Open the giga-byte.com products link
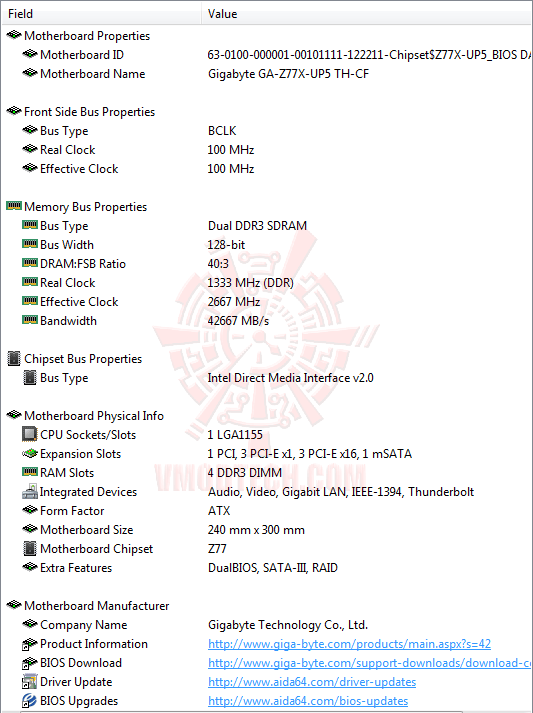 (349, 644)
